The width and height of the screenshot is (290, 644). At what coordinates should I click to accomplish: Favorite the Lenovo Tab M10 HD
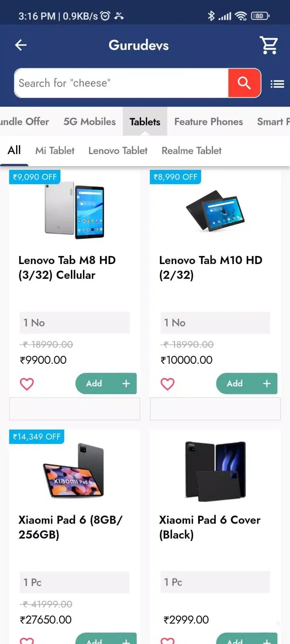pos(168,384)
